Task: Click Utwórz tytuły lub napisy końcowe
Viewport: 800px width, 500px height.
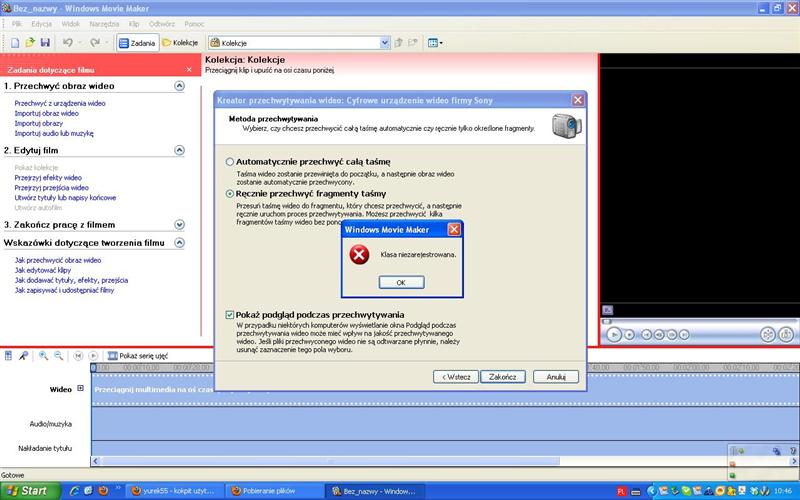Action: (x=65, y=197)
